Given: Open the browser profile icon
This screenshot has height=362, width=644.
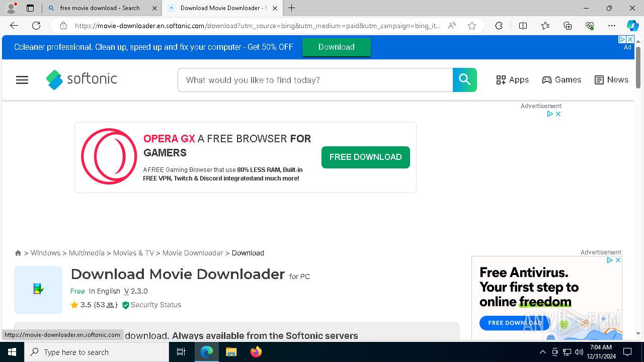Looking at the screenshot, I should [11, 8].
